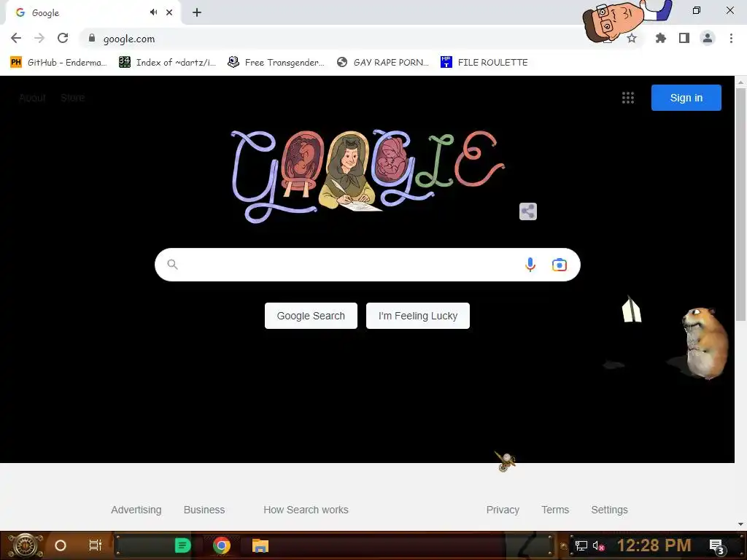Image resolution: width=747 pixels, height=560 pixels.
Task: Close the Google tab with its X
Action: click(x=169, y=12)
